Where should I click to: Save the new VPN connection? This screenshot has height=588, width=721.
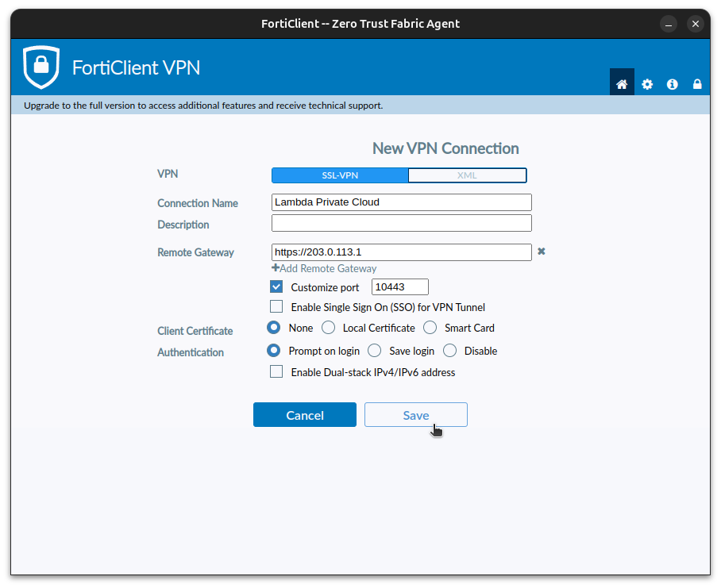click(x=415, y=414)
